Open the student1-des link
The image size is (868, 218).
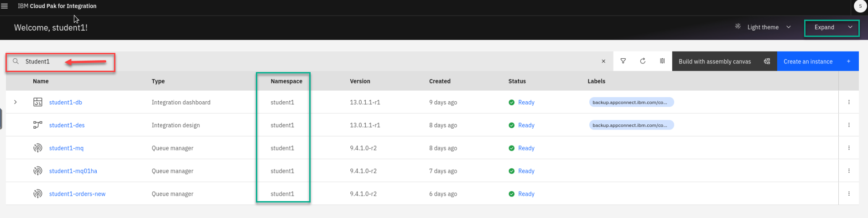(67, 125)
